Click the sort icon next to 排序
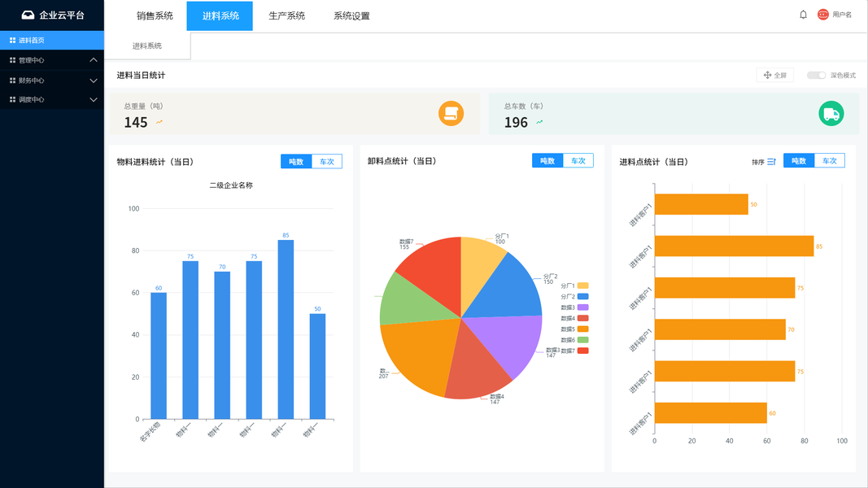 pyautogui.click(x=772, y=162)
